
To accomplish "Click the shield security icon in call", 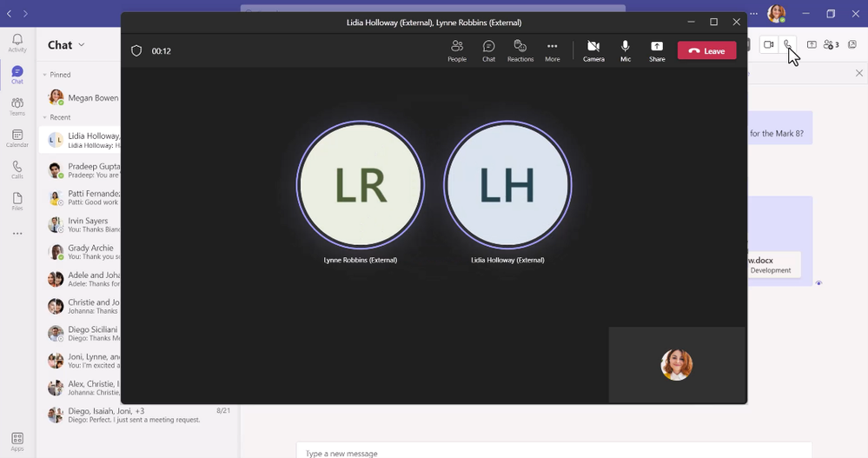I will click(136, 51).
